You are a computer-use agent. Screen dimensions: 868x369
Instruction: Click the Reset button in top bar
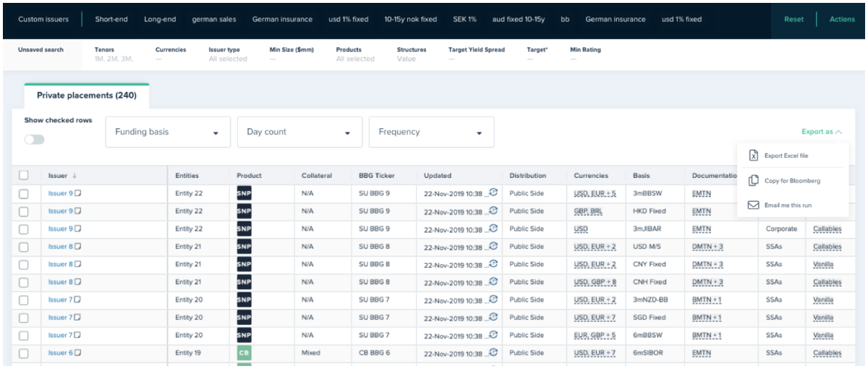793,20
